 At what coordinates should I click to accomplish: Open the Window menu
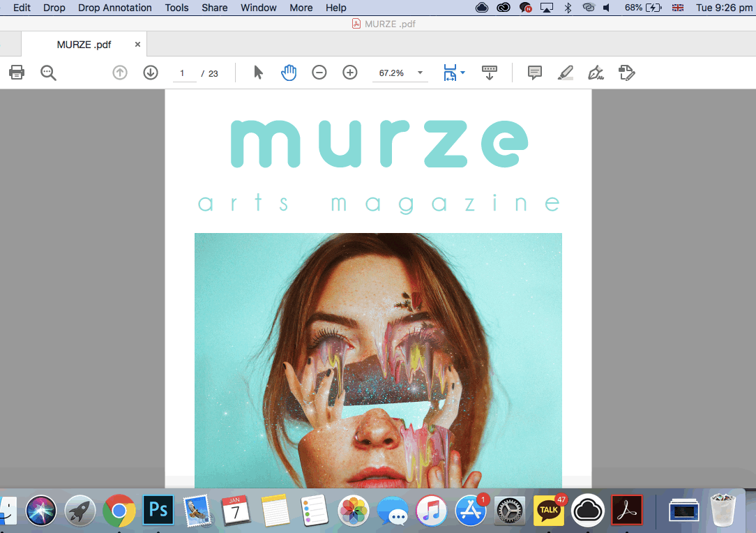click(x=259, y=8)
